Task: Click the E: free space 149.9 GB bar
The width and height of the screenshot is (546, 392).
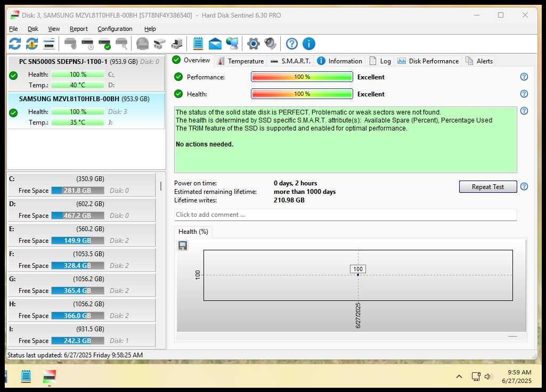Action: coord(78,241)
